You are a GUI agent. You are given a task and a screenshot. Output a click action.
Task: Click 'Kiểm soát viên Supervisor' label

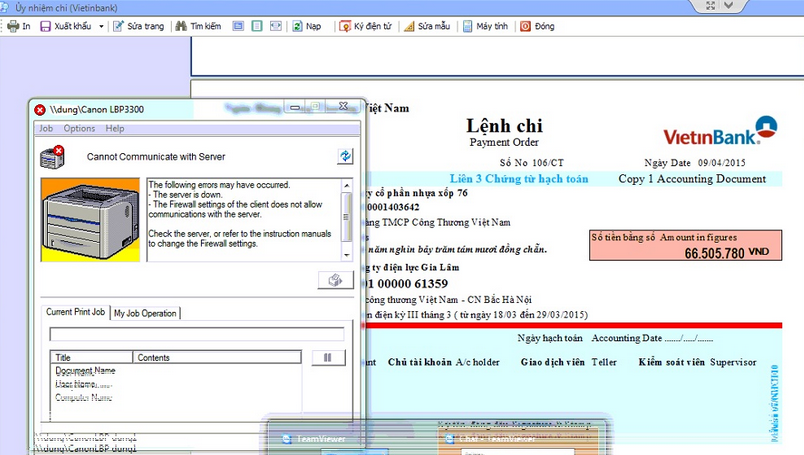[x=697, y=362]
